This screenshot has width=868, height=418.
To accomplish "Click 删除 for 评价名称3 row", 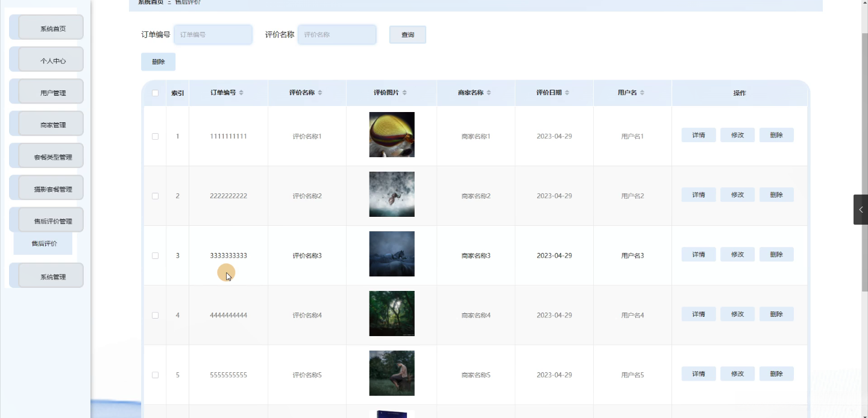I will (x=776, y=254).
